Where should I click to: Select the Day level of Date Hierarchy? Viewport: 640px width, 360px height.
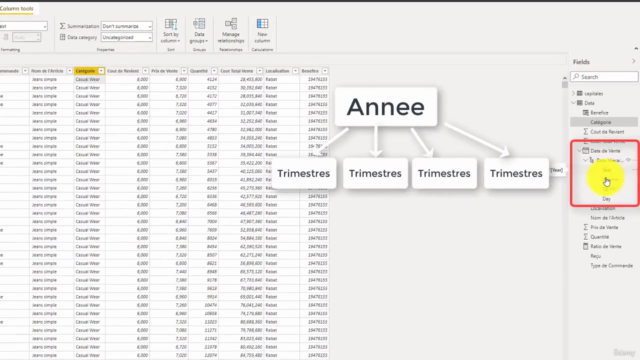(607, 199)
